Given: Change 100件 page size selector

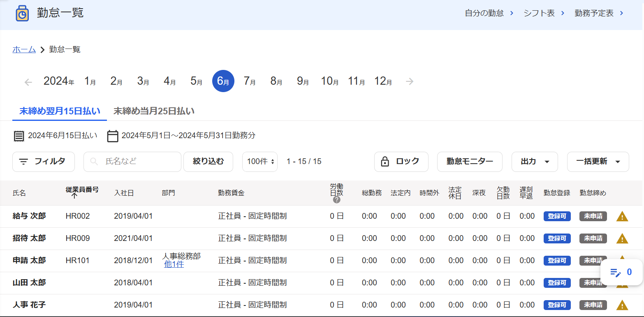Looking at the screenshot, I should [260, 162].
